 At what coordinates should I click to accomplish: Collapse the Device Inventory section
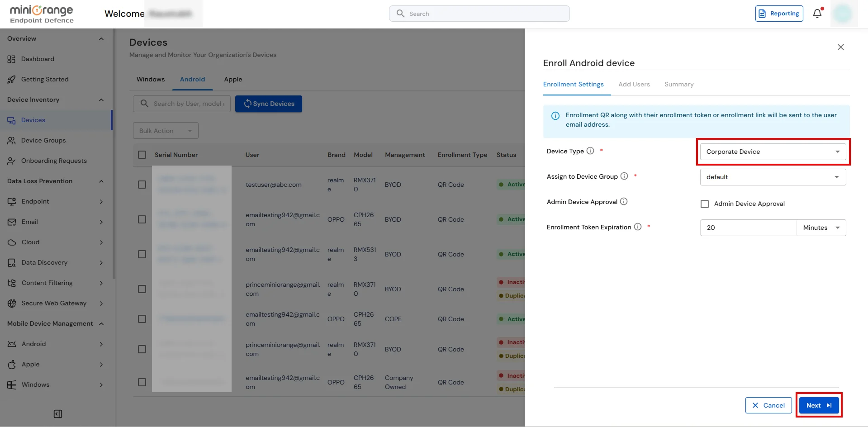[101, 100]
